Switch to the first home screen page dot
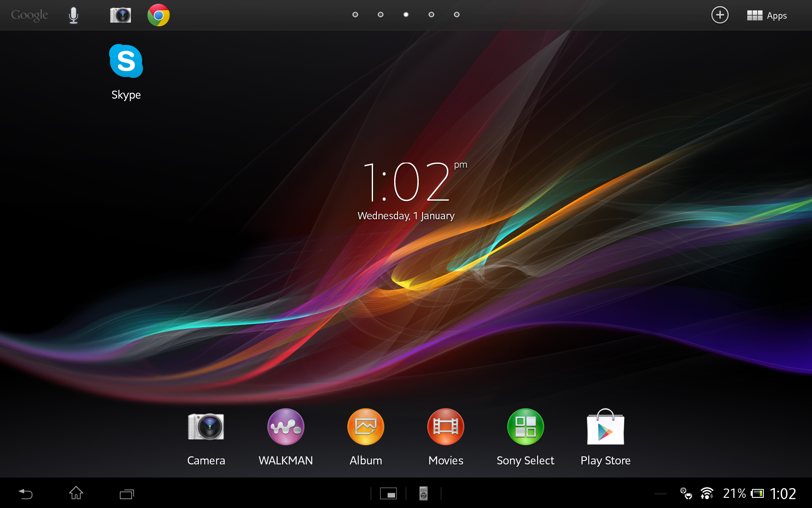812x508 pixels. click(355, 15)
